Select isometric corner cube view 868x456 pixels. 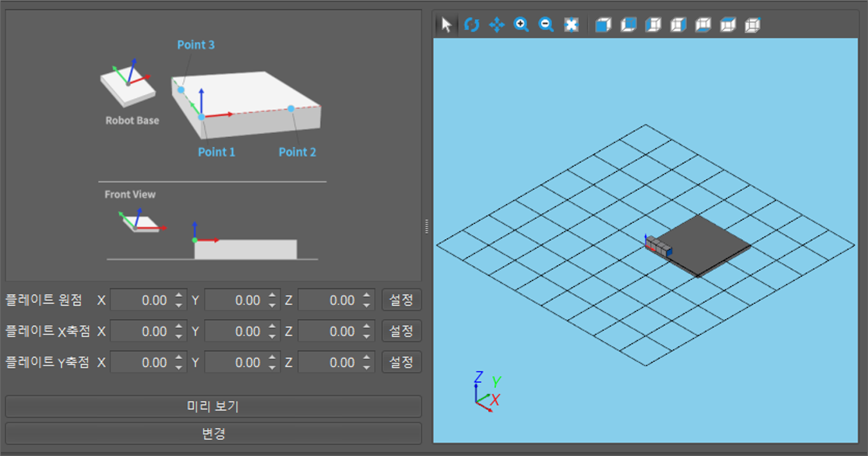(753, 25)
